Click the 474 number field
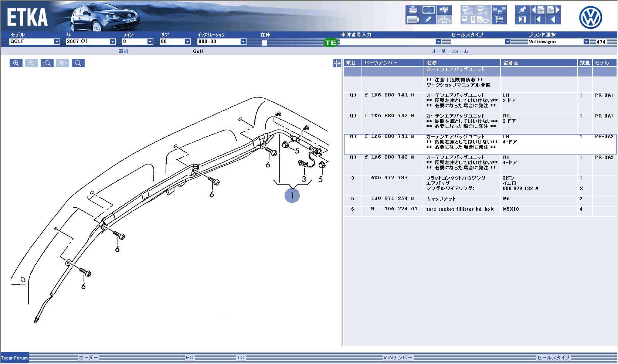The height and width of the screenshot is (364, 618). pos(601,42)
